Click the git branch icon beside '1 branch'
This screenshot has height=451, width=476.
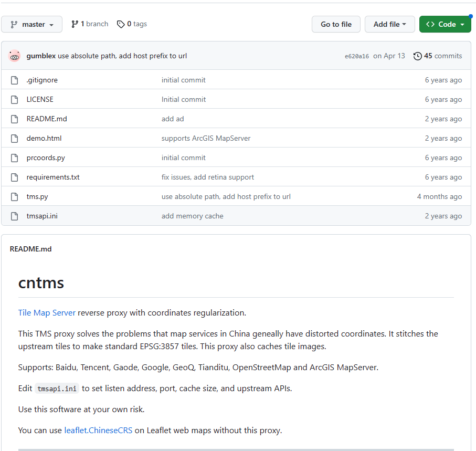(x=75, y=24)
